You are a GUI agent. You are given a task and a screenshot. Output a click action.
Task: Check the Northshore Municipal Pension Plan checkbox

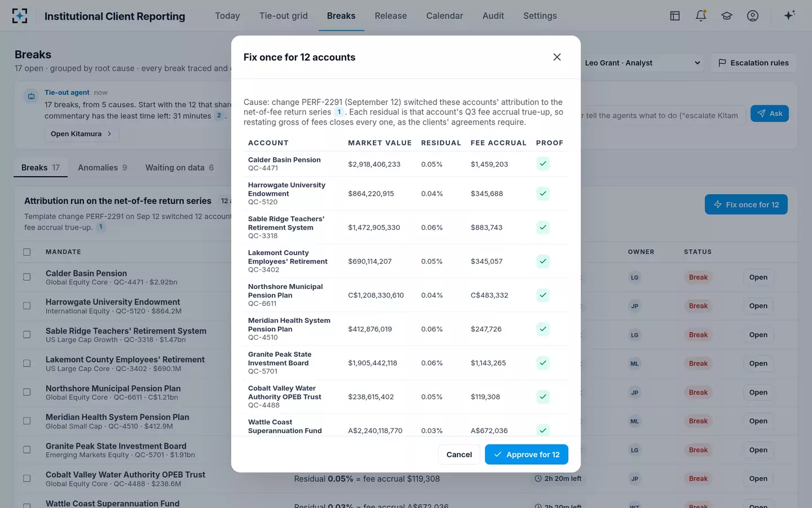coord(27,392)
